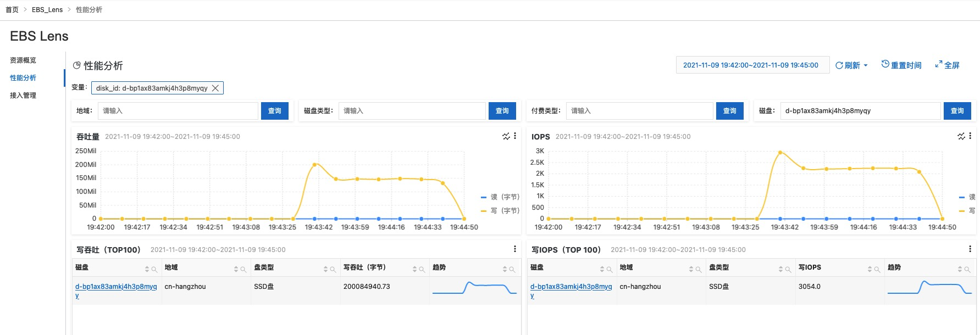The image size is (980, 335).
Task: Click the peak data point on IOPS write curve
Action: pyautogui.click(x=780, y=152)
